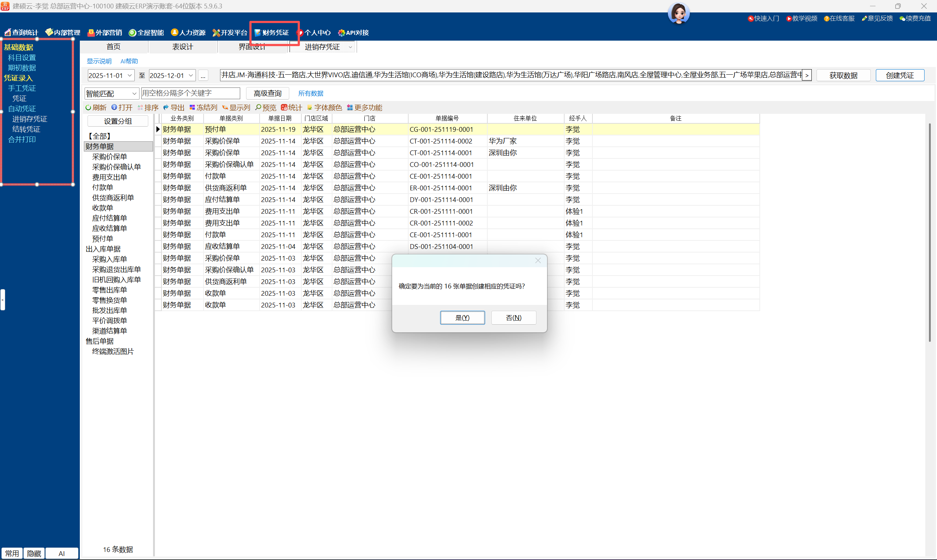Click the 导出 export icon
The image size is (937, 560).
[x=166, y=108]
